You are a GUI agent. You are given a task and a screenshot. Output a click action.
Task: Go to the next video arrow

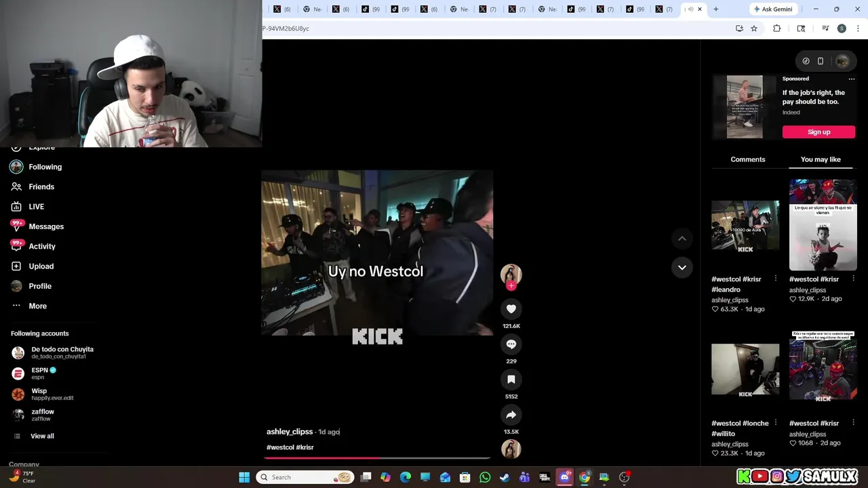682,268
